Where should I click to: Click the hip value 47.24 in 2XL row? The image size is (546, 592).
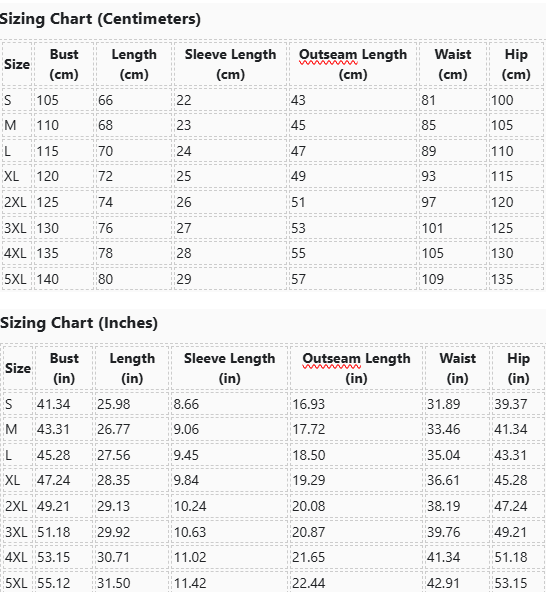(518, 506)
